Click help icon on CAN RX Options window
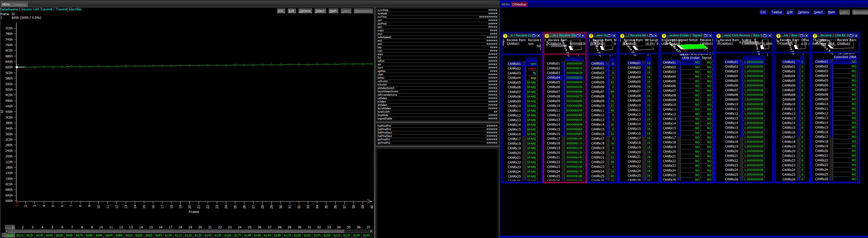The height and width of the screenshot is (238, 868). pyautogui.click(x=815, y=36)
